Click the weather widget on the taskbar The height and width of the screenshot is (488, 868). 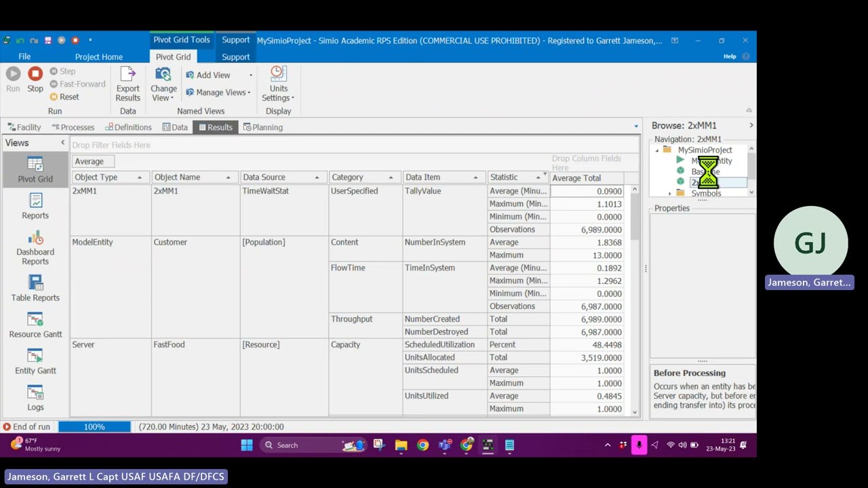[35, 445]
